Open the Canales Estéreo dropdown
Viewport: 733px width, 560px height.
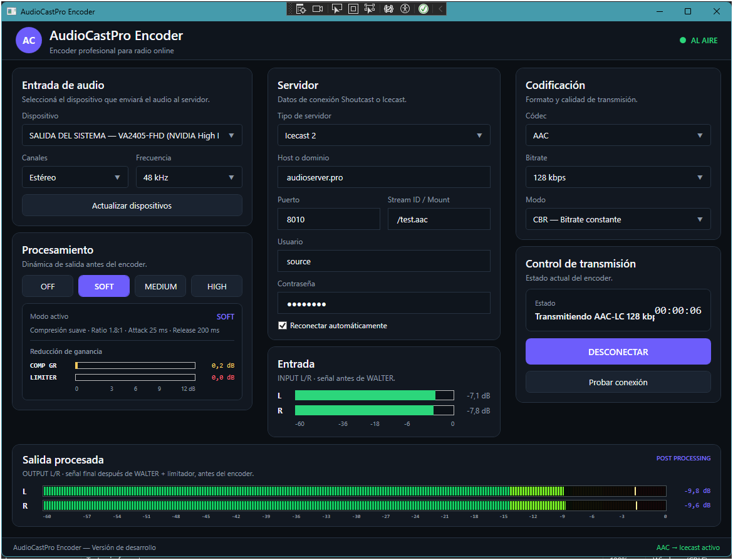(75, 177)
